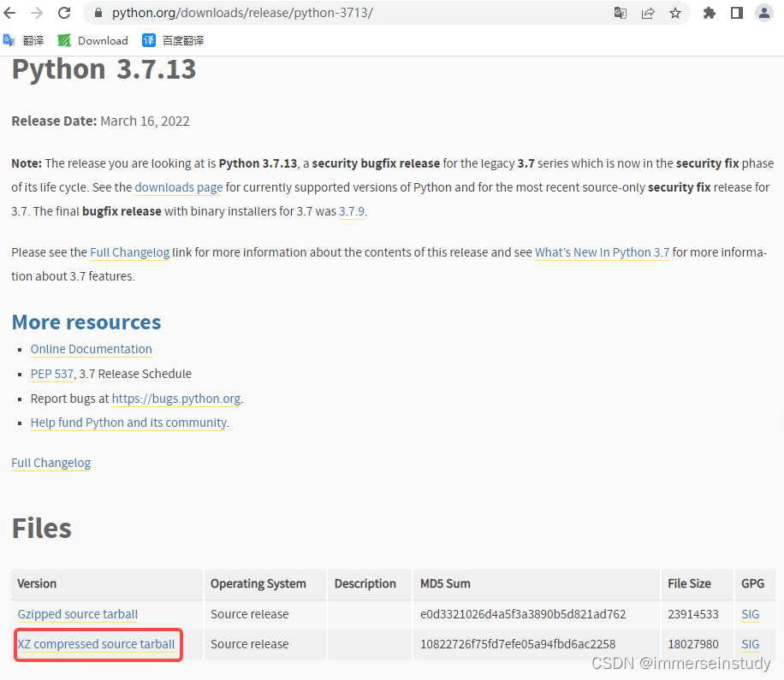The image size is (784, 680).
Task: Click the browser back arrow
Action: tap(9, 13)
